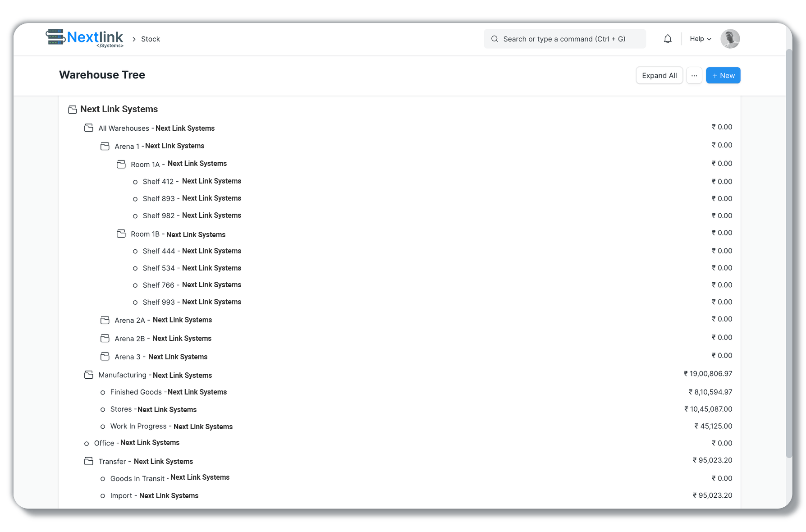Screen dimensions: 806x532
Task: Select the Shelf 412 row label
Action: pos(192,181)
